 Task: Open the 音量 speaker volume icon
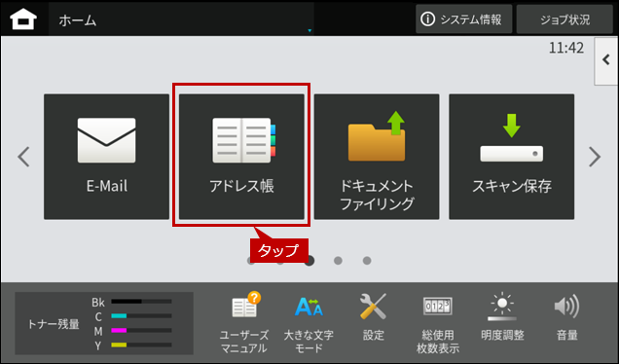click(x=566, y=318)
